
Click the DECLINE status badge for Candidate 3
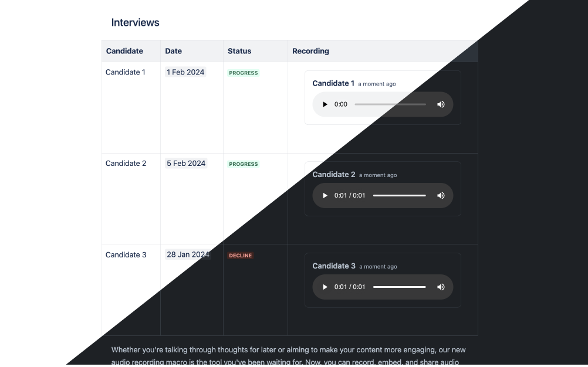pos(241,256)
